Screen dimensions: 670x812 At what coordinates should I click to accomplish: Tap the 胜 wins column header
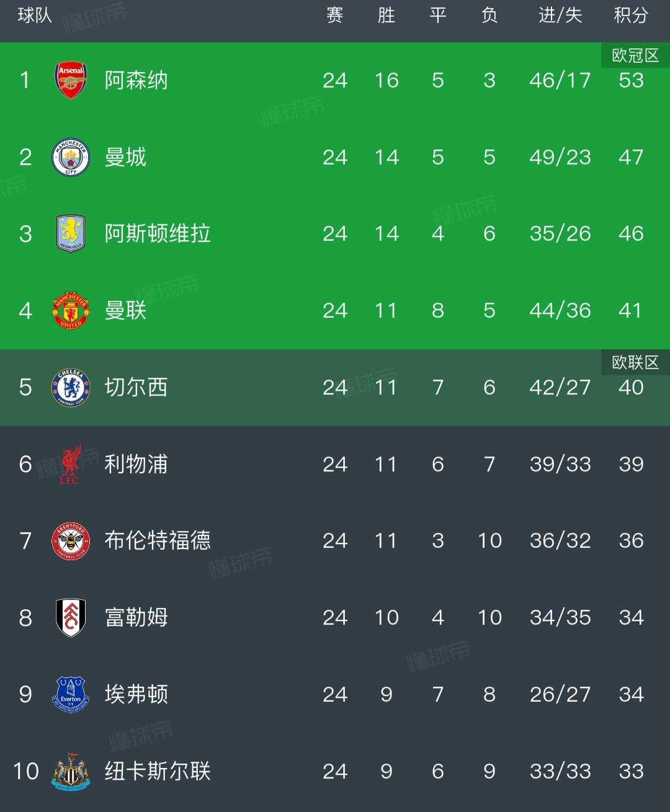386,16
